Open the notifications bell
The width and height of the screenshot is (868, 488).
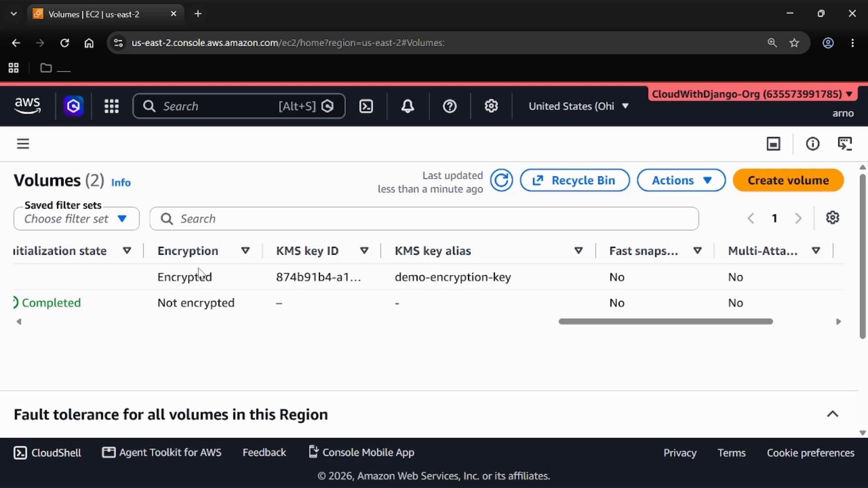(x=408, y=106)
